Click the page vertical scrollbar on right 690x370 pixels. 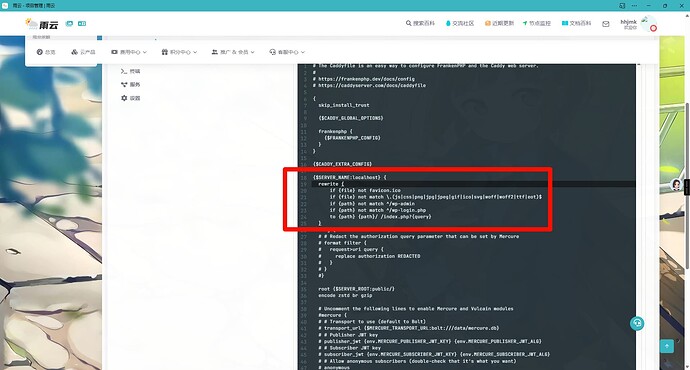click(687, 185)
